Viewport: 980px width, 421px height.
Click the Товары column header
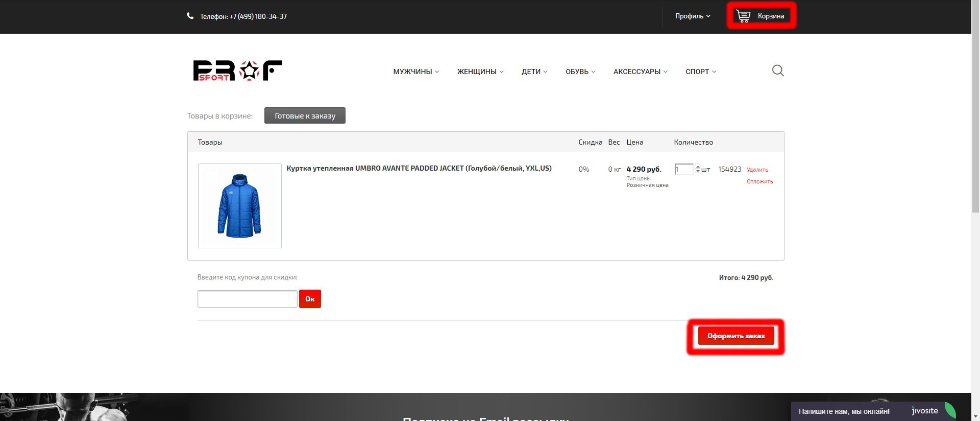pos(210,142)
